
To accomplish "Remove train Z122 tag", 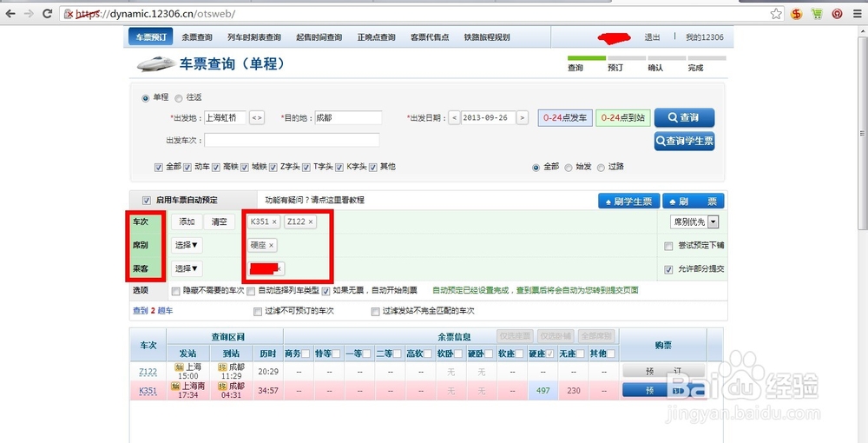I will 311,222.
